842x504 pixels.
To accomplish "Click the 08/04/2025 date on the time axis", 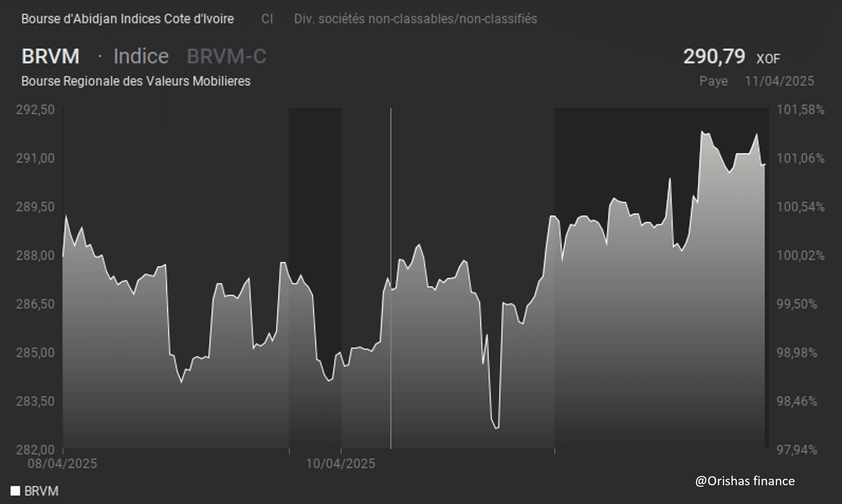I will (x=62, y=464).
